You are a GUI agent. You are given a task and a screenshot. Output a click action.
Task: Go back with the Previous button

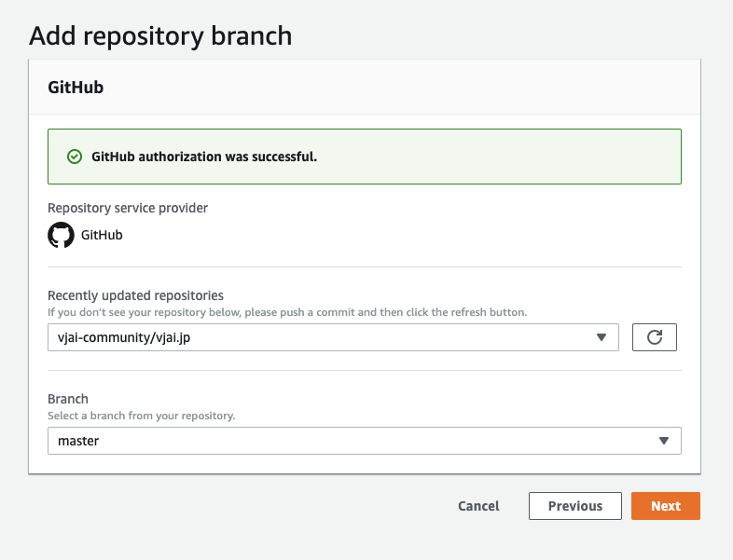click(x=574, y=506)
